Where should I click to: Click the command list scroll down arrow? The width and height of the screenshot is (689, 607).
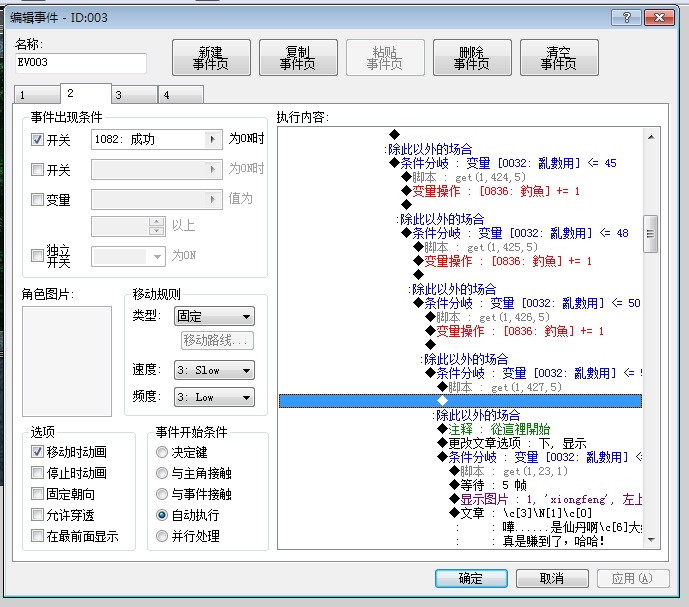651,540
